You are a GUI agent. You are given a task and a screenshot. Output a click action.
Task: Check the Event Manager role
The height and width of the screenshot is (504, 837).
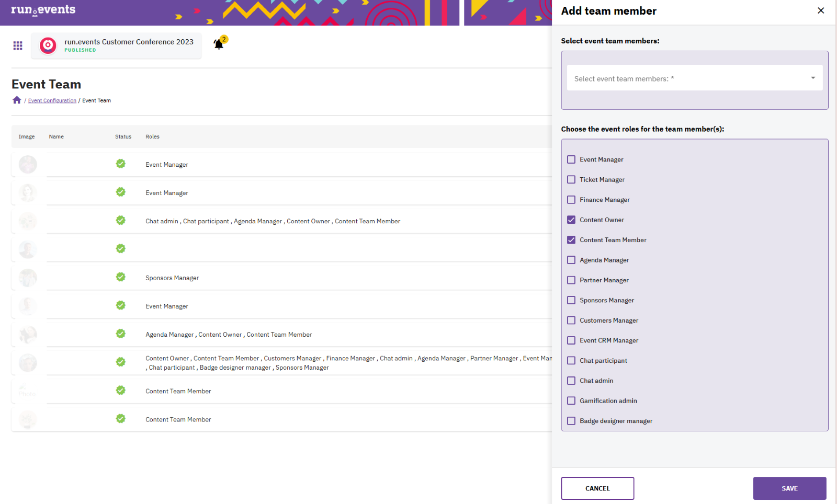(571, 159)
